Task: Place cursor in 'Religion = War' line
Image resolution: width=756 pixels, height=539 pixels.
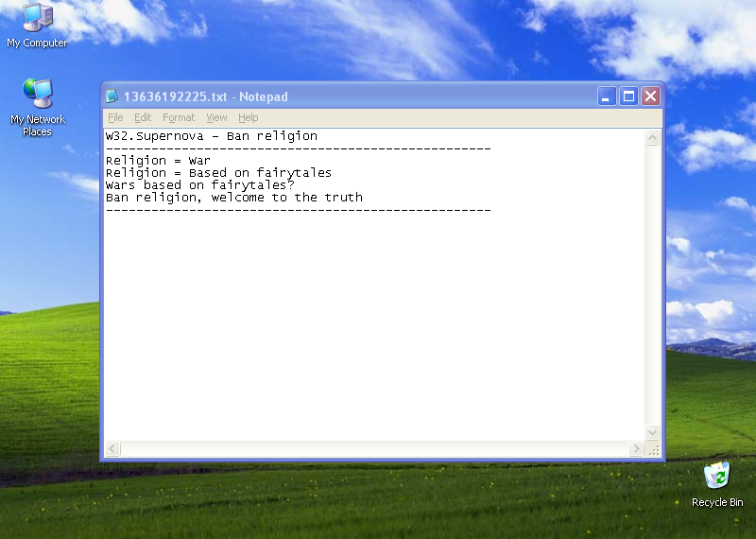Action: pos(158,160)
